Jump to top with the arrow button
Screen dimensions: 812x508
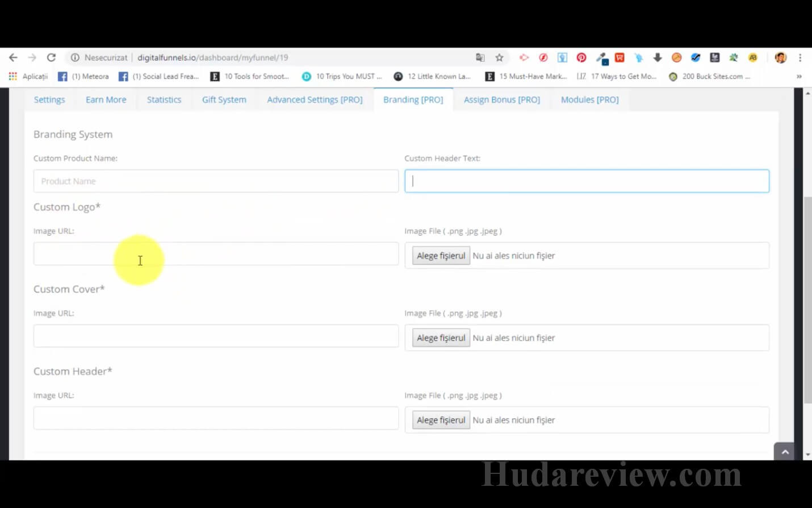coord(785,452)
